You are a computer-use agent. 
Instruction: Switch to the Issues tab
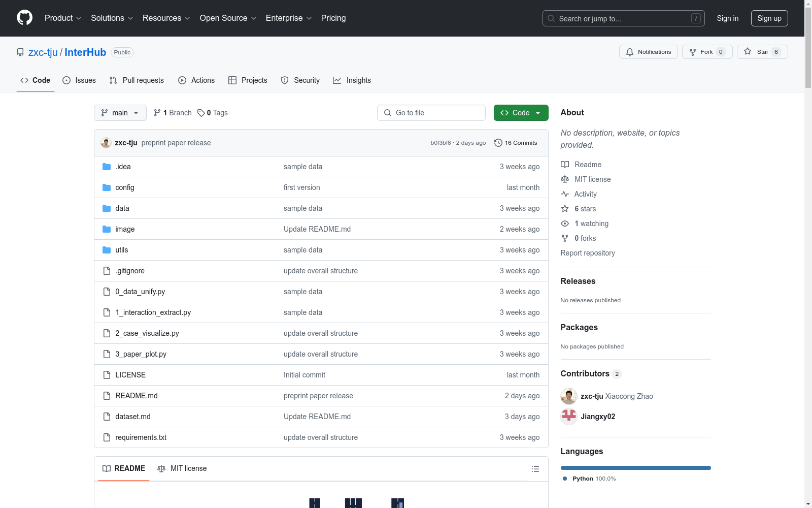(79, 80)
